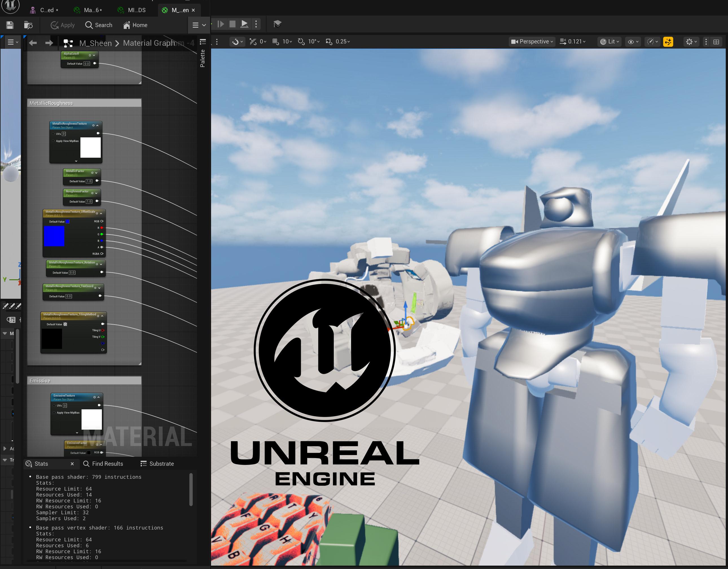Open the eye Show flags dropdown
The image size is (728, 569).
633,42
